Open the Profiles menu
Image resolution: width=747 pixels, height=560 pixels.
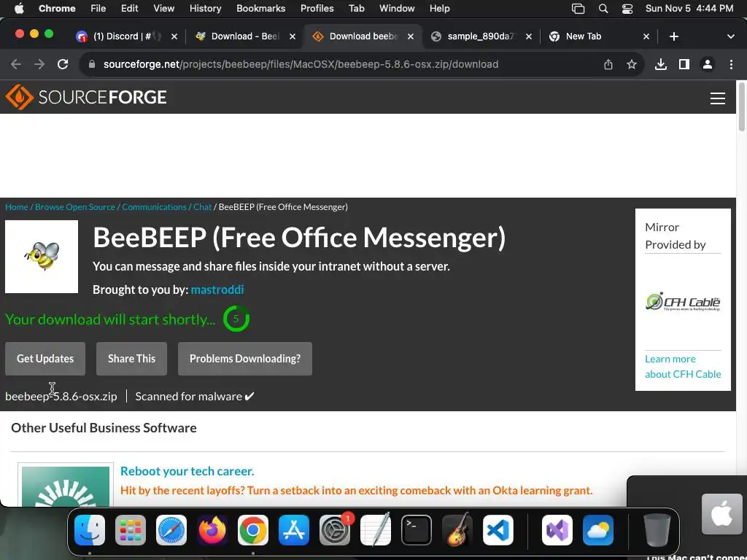click(x=317, y=9)
